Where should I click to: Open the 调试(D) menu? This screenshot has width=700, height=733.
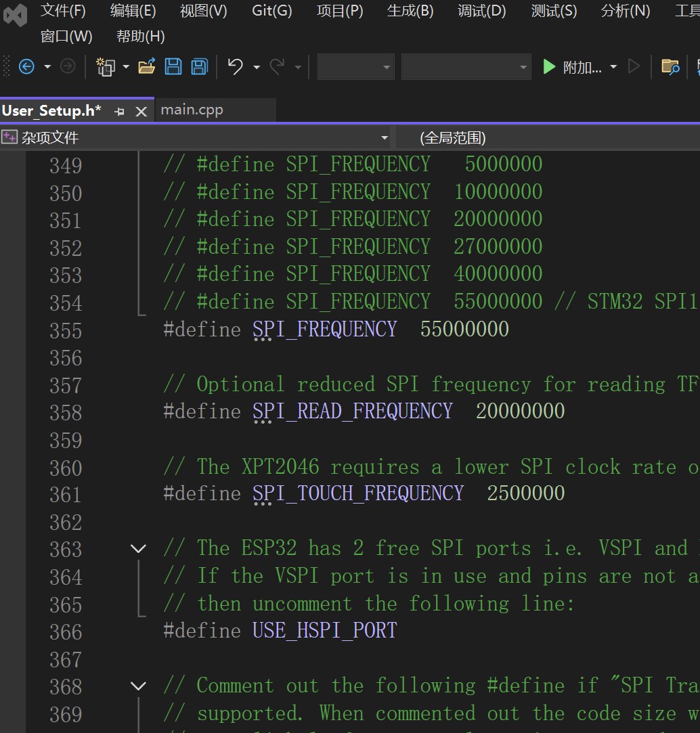click(481, 11)
